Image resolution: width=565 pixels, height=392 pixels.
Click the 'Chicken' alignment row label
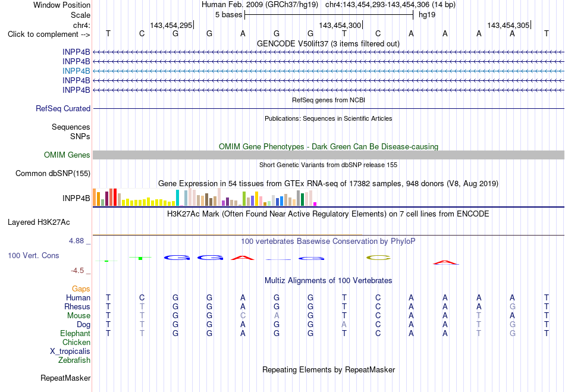pyautogui.click(x=76, y=342)
